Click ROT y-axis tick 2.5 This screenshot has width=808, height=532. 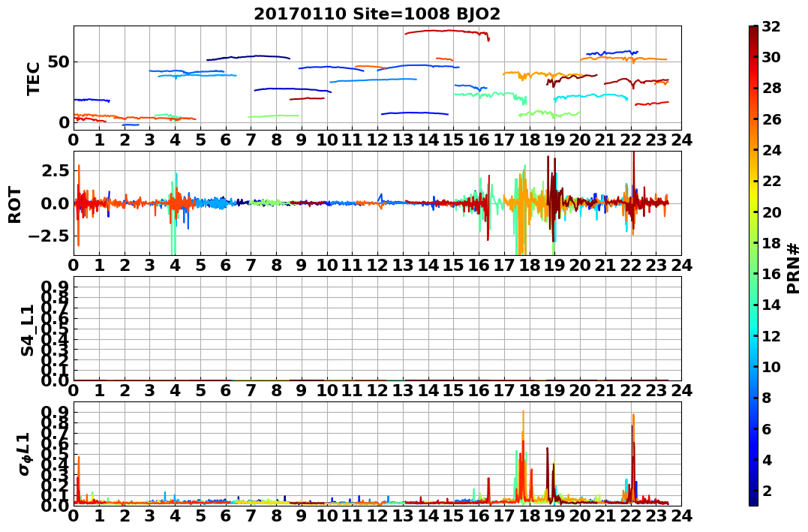pyautogui.click(x=56, y=170)
